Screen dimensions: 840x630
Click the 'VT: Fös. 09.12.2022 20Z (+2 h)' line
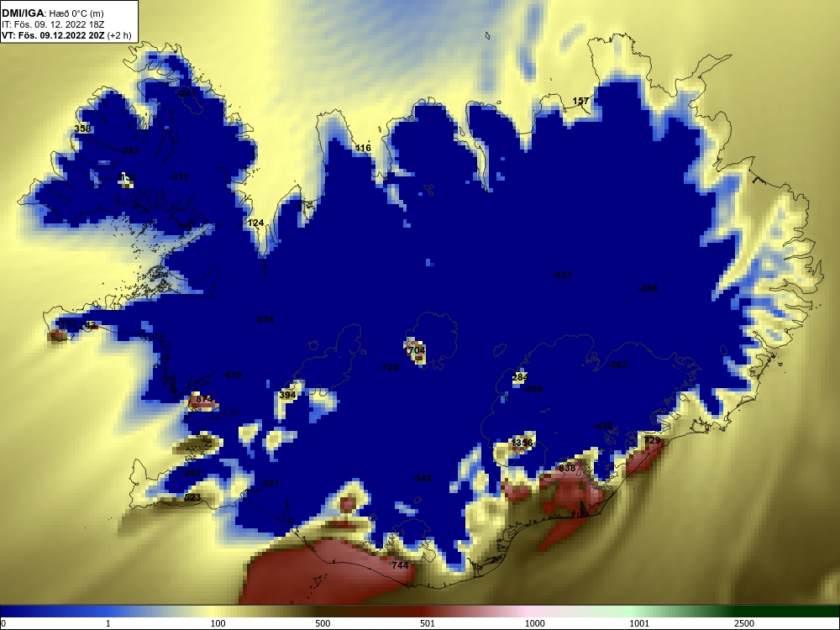66,35
